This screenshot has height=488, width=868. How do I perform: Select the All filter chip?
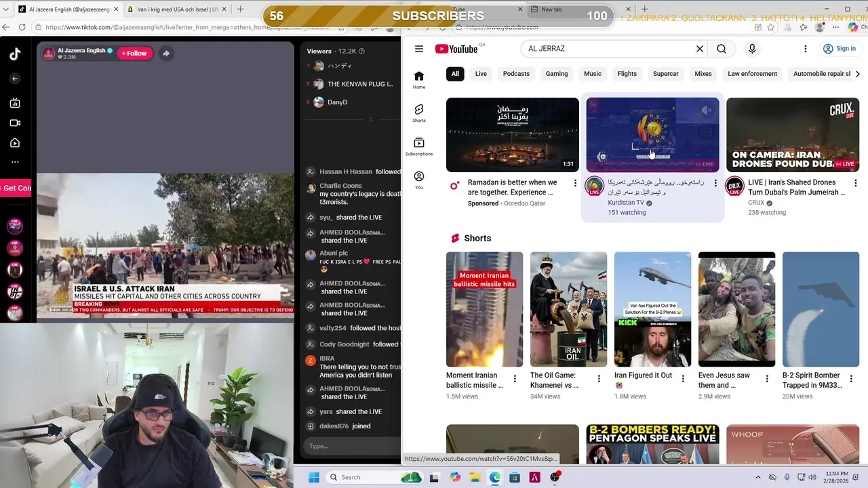click(x=455, y=74)
